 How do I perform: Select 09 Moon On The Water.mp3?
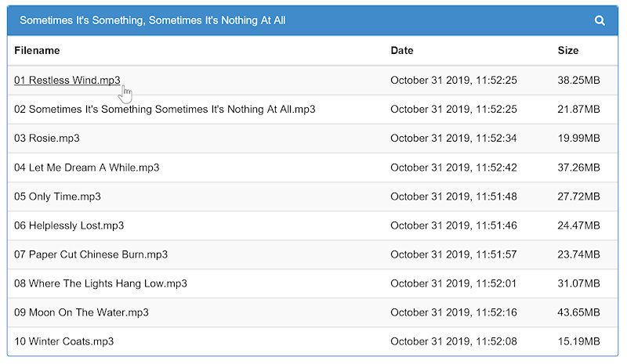(82, 312)
